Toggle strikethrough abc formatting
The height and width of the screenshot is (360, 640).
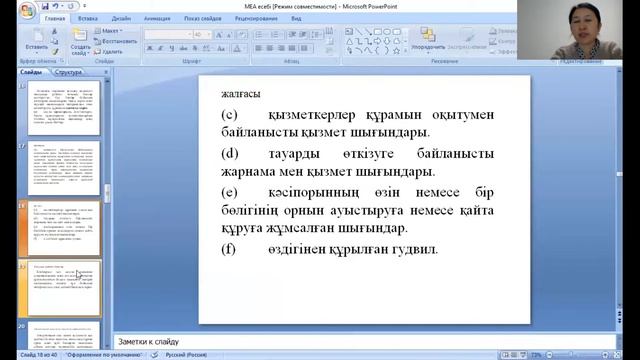tap(184, 49)
